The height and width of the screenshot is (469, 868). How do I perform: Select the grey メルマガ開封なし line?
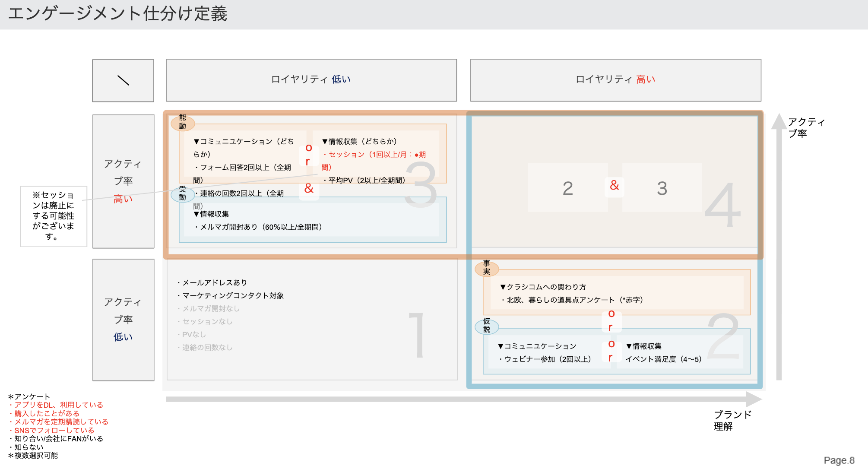tap(208, 309)
